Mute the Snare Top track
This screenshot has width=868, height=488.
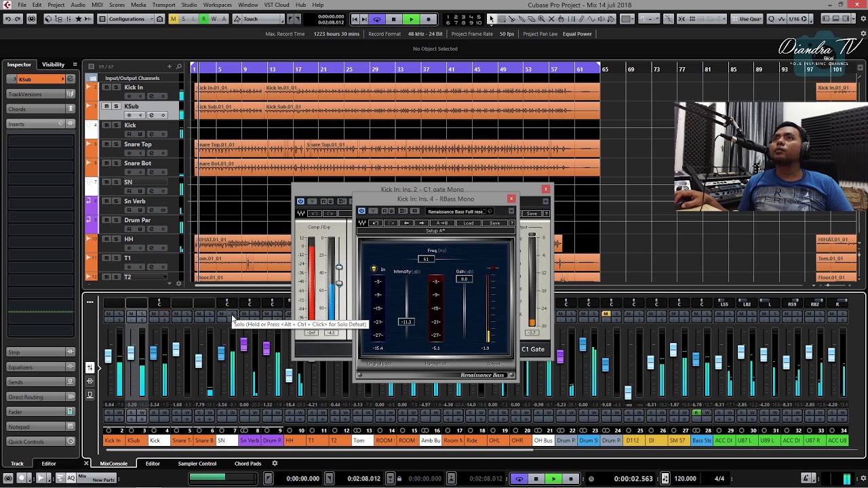[x=106, y=144]
